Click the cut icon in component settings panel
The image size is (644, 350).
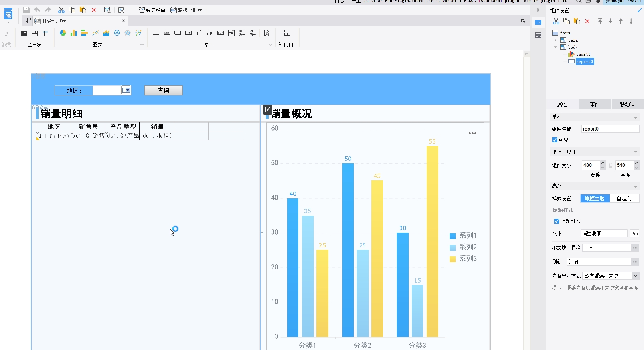tap(556, 21)
